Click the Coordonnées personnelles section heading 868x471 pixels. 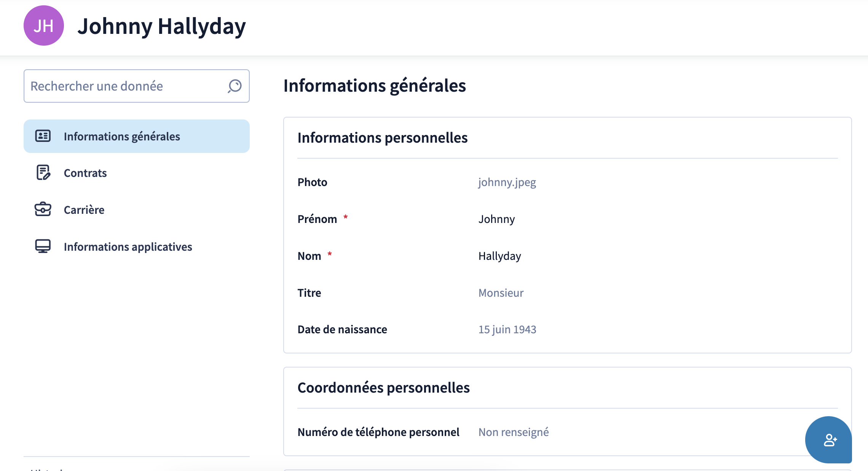pyautogui.click(x=383, y=388)
